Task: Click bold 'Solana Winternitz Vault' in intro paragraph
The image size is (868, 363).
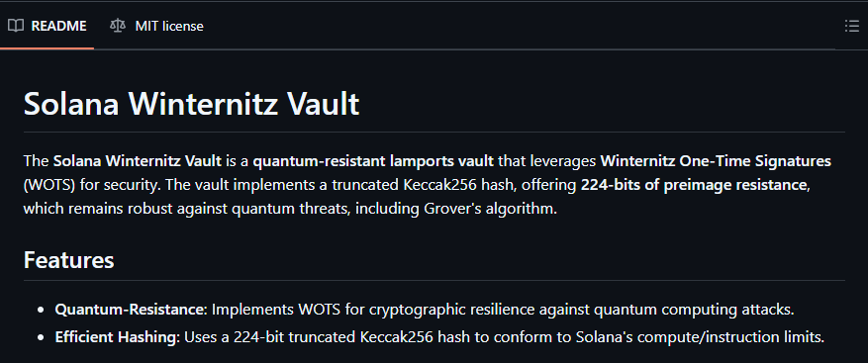Action: 138,161
